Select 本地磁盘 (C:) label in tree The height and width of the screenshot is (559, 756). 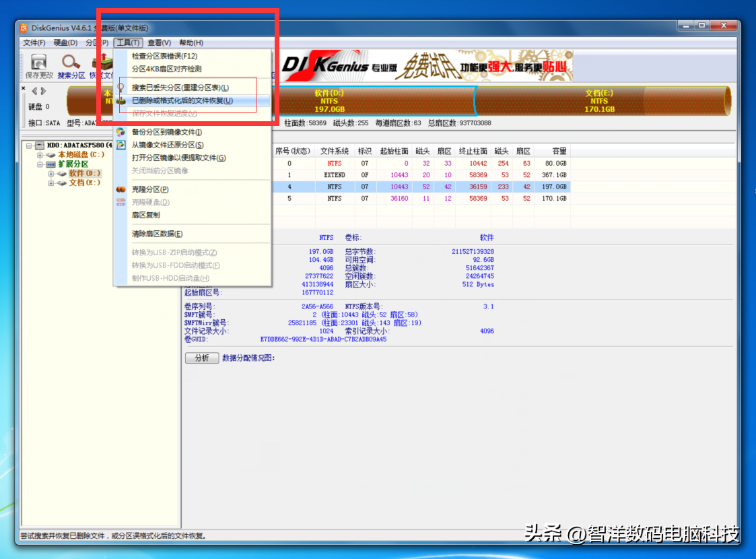point(81,155)
